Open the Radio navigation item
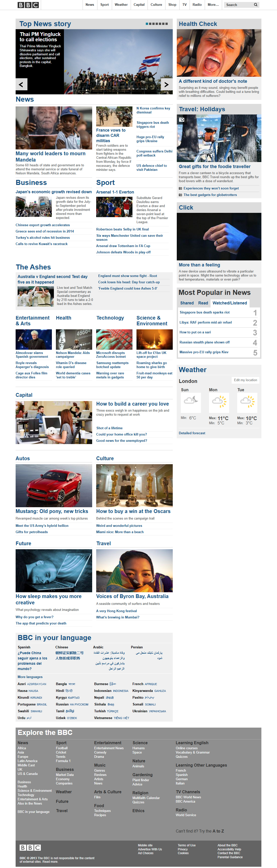Image resolution: width=277 pixels, height=868 pixels. coord(197,5)
